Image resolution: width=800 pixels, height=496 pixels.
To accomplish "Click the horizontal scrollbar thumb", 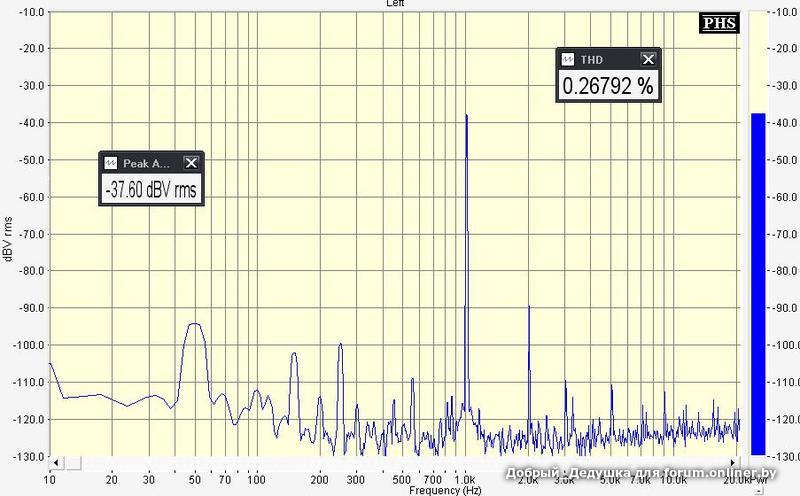I will [72, 462].
